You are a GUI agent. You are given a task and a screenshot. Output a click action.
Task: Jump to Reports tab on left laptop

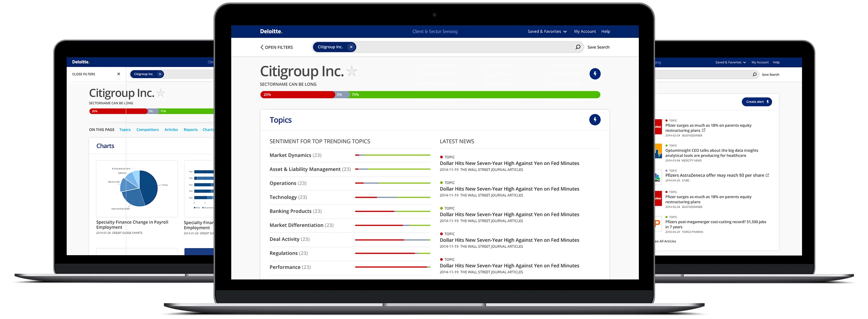click(x=191, y=130)
